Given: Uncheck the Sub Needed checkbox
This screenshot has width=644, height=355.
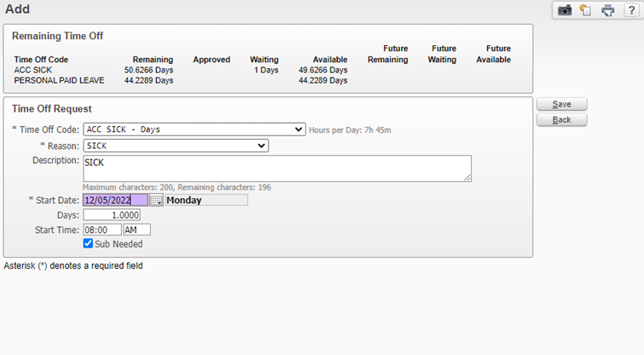Looking at the screenshot, I should (x=88, y=244).
